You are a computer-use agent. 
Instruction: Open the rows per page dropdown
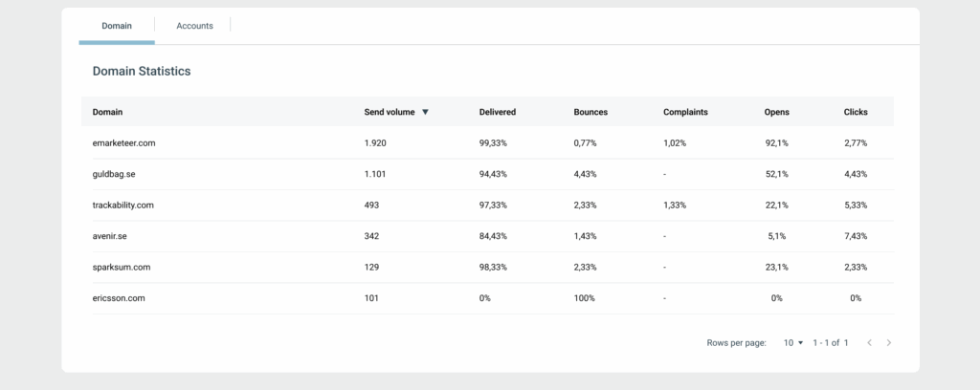coord(793,342)
